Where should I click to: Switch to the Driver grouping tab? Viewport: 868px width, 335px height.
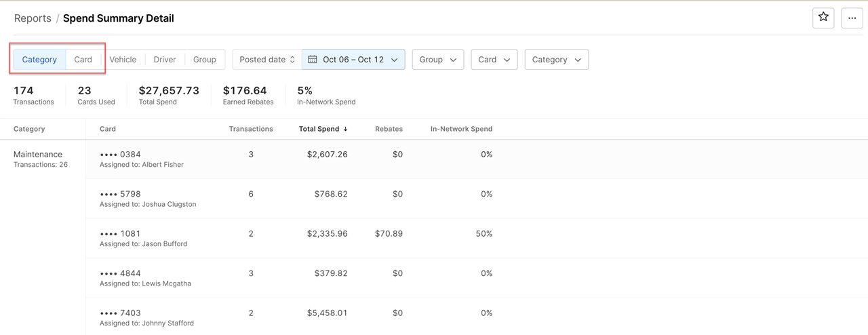point(164,60)
